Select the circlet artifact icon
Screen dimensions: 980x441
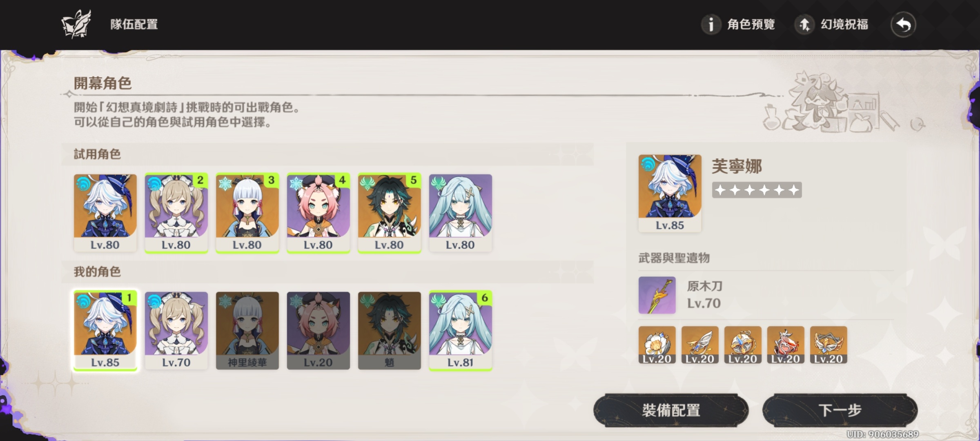pos(829,345)
